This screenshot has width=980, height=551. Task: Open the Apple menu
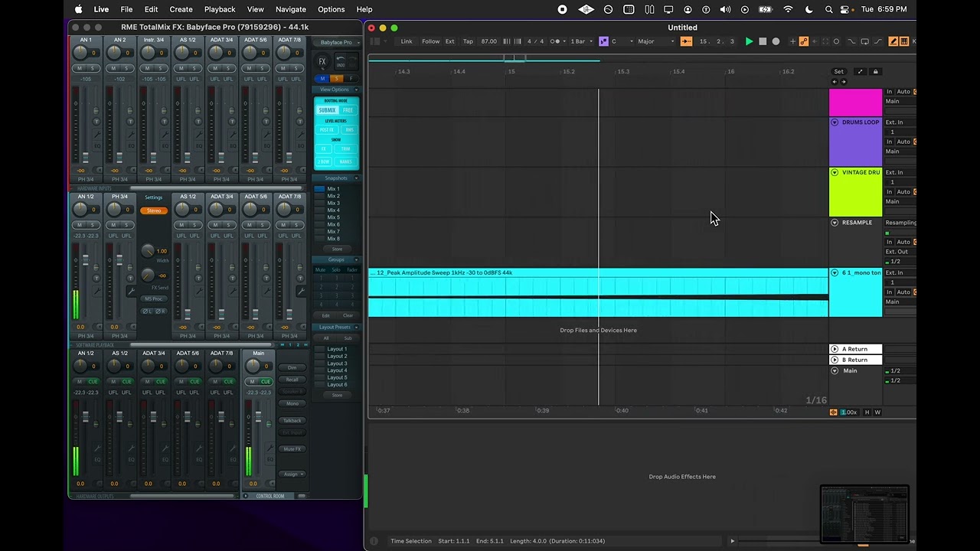(x=78, y=9)
